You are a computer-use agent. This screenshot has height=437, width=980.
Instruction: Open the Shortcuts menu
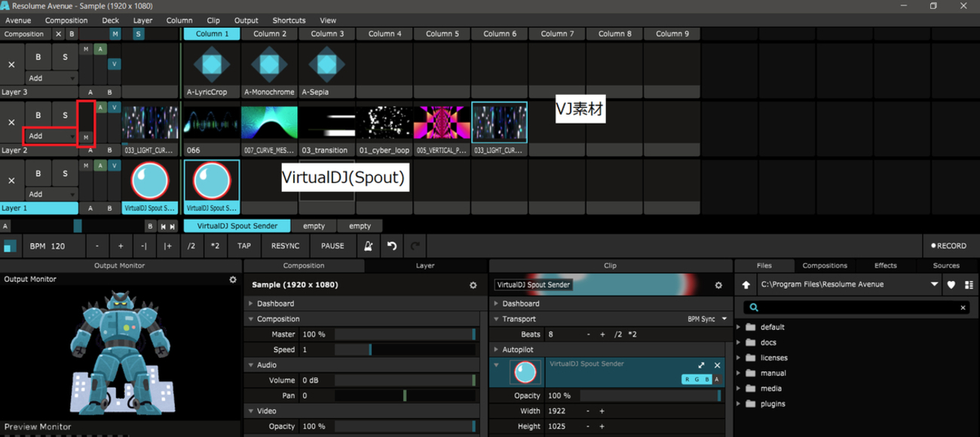pos(289,20)
